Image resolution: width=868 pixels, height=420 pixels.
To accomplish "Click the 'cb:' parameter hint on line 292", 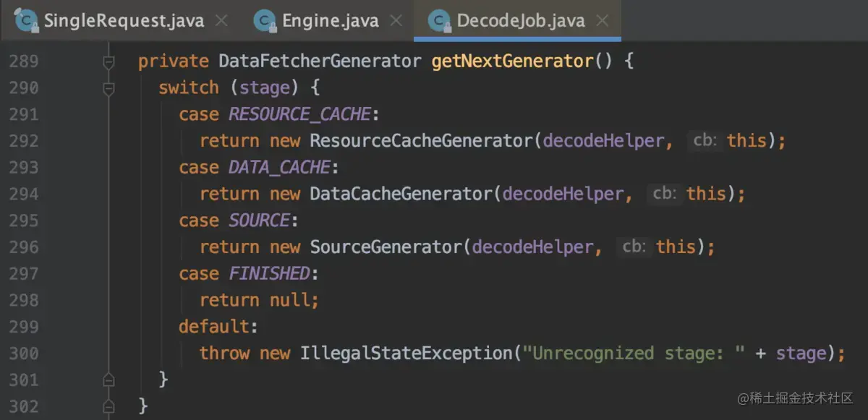I will tap(704, 141).
